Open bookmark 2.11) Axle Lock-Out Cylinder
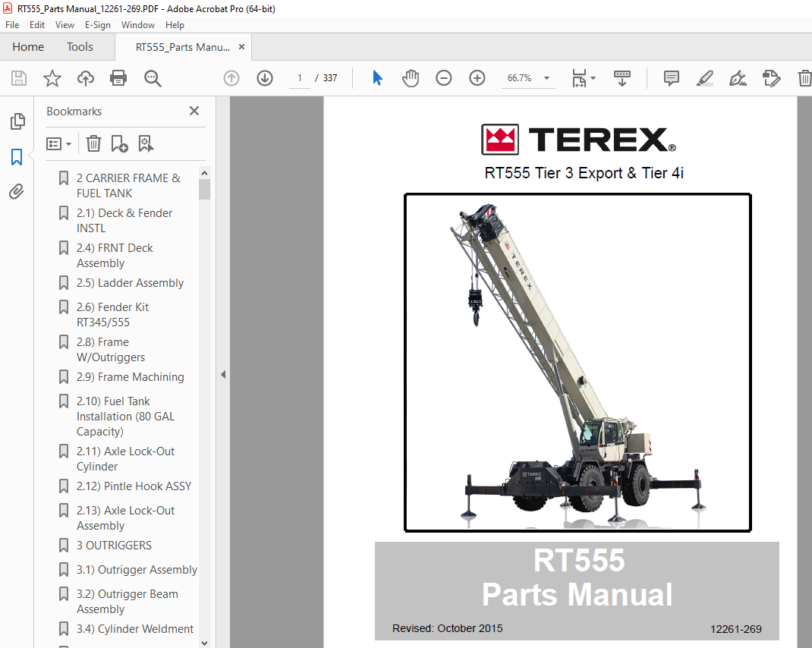 click(x=125, y=459)
